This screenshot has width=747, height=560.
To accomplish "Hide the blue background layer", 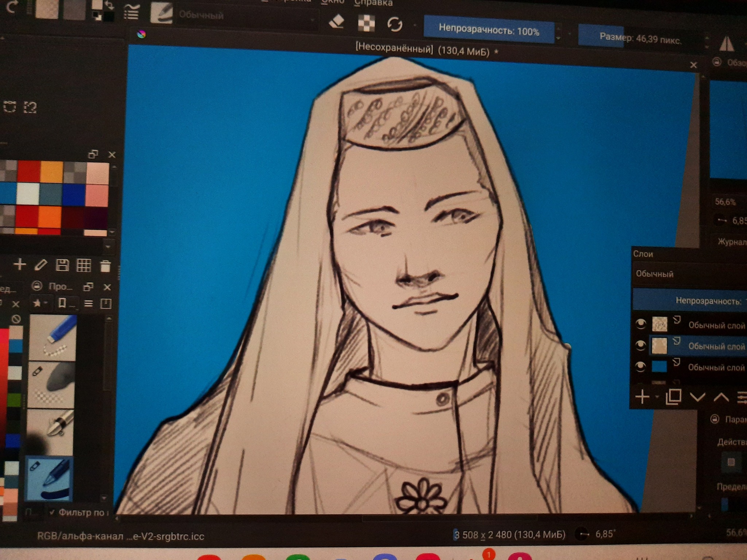I will 640,366.
